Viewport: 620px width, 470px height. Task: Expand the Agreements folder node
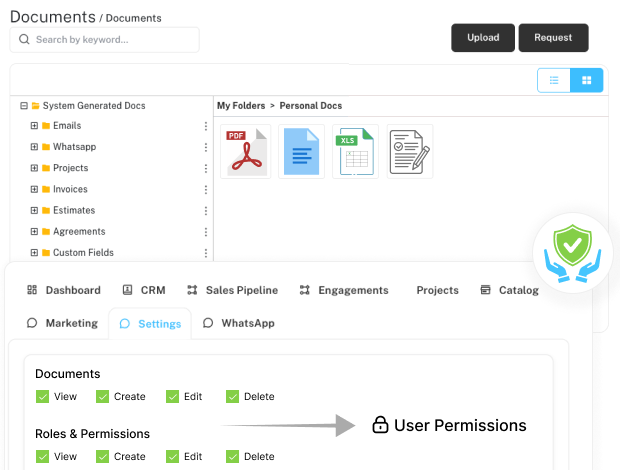tap(34, 231)
